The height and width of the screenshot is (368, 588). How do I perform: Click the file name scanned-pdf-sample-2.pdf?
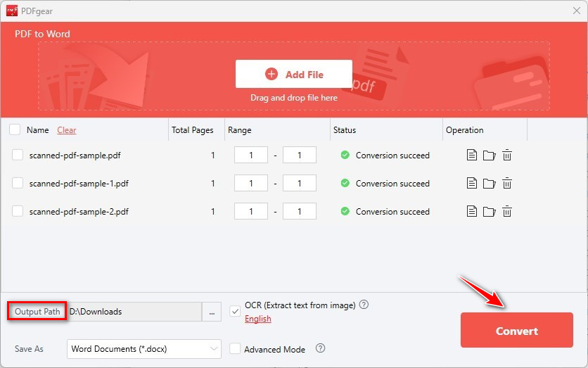pos(79,212)
